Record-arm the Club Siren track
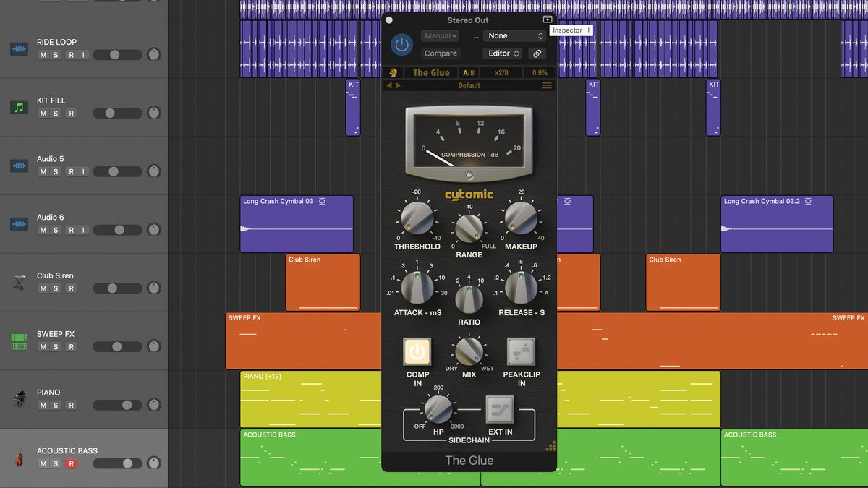 coord(71,288)
